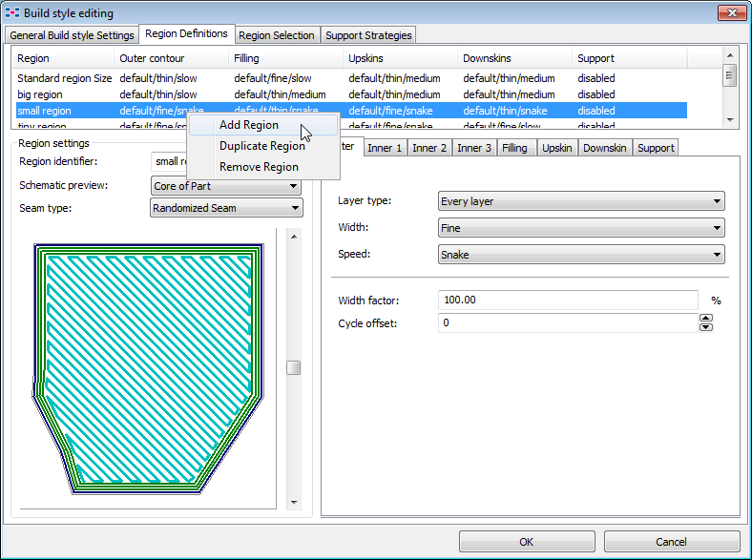
Task: Switch to the Filling settings tab
Action: tap(514, 148)
